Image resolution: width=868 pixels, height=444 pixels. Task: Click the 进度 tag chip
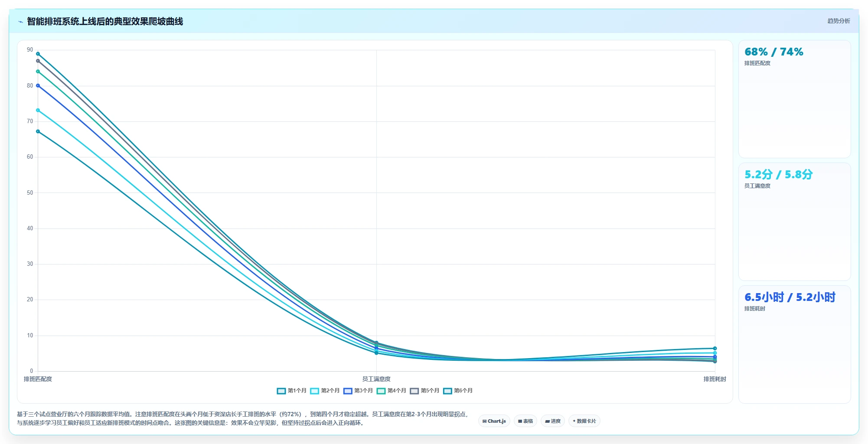point(553,421)
